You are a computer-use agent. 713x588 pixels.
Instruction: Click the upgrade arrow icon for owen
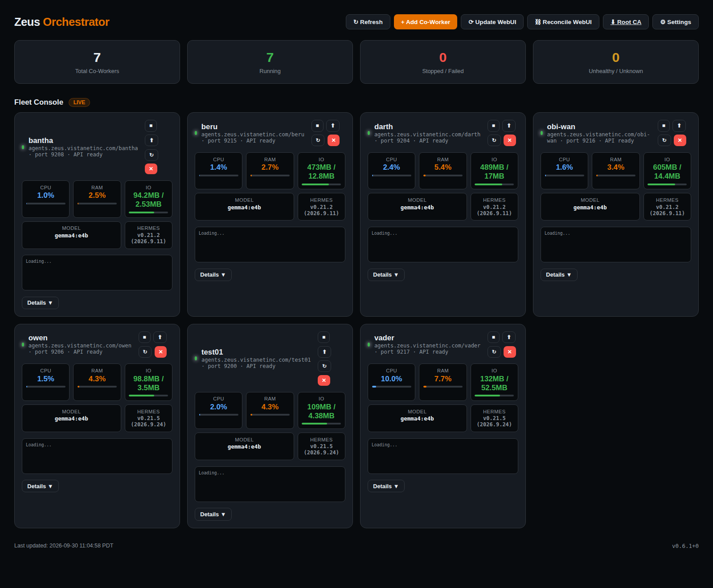point(160,337)
